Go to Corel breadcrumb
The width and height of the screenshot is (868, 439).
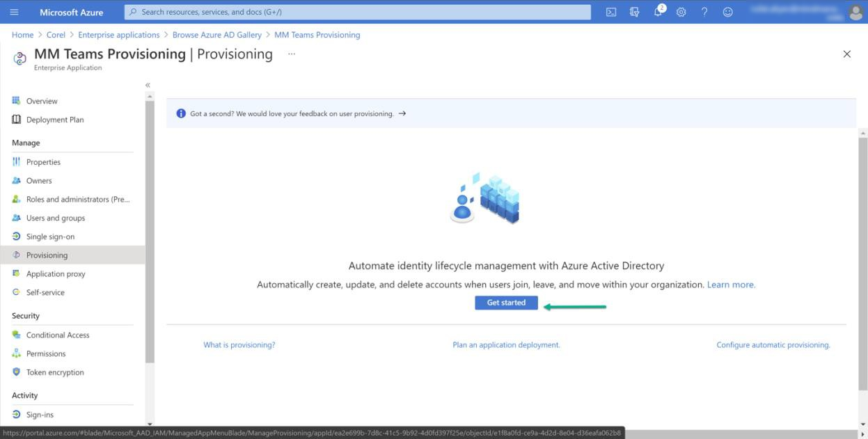click(56, 35)
